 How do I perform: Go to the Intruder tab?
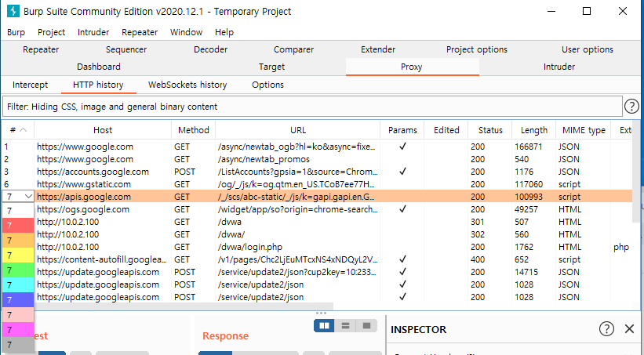pos(559,67)
